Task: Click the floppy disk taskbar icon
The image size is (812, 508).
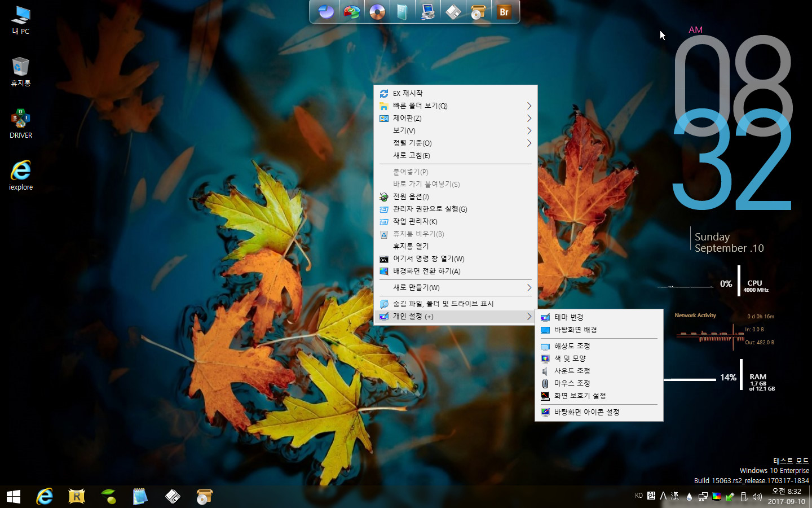Action: pos(173,497)
